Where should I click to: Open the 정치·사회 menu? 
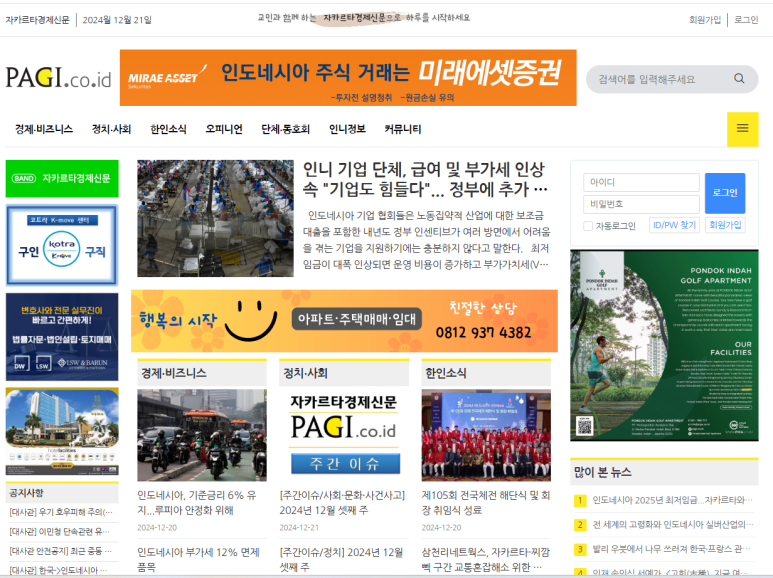tap(111, 129)
